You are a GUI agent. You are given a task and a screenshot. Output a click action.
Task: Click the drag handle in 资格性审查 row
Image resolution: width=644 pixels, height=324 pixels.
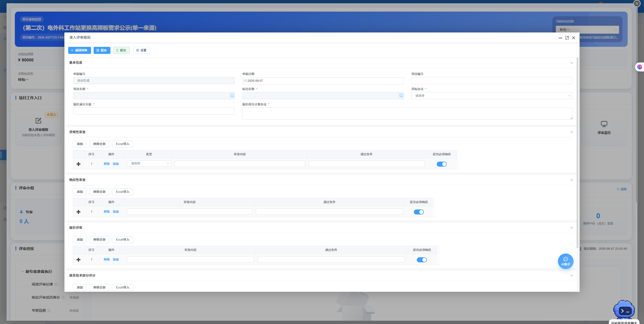pos(78,164)
